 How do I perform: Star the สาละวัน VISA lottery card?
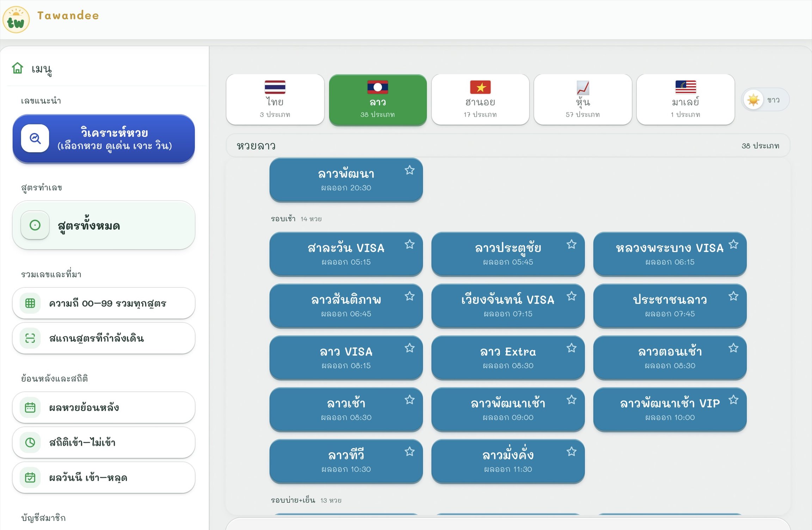tap(410, 244)
